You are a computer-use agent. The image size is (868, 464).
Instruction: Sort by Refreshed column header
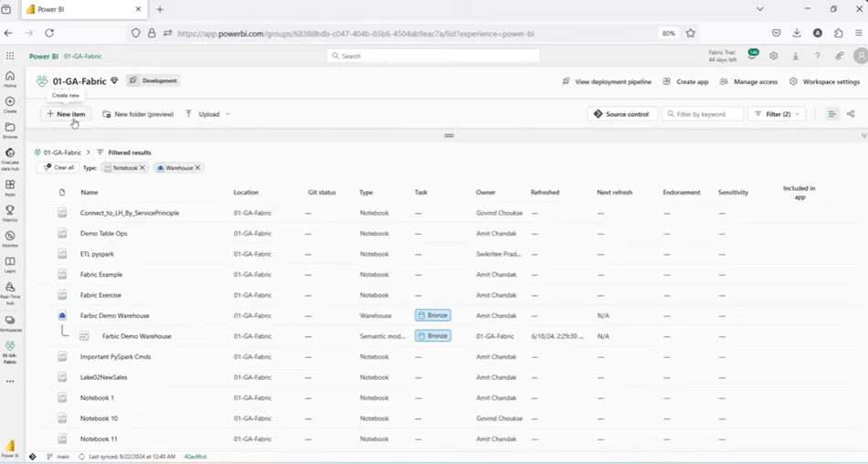(x=545, y=192)
